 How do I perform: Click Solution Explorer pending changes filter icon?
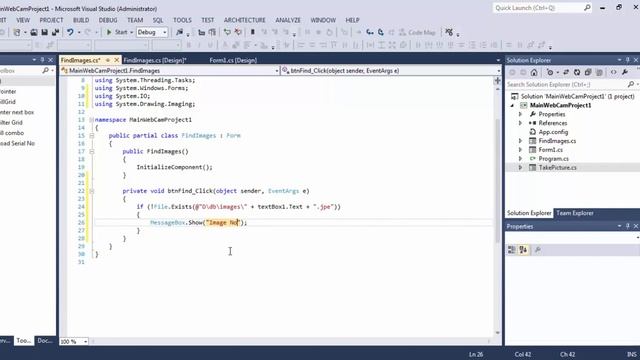click(550, 73)
